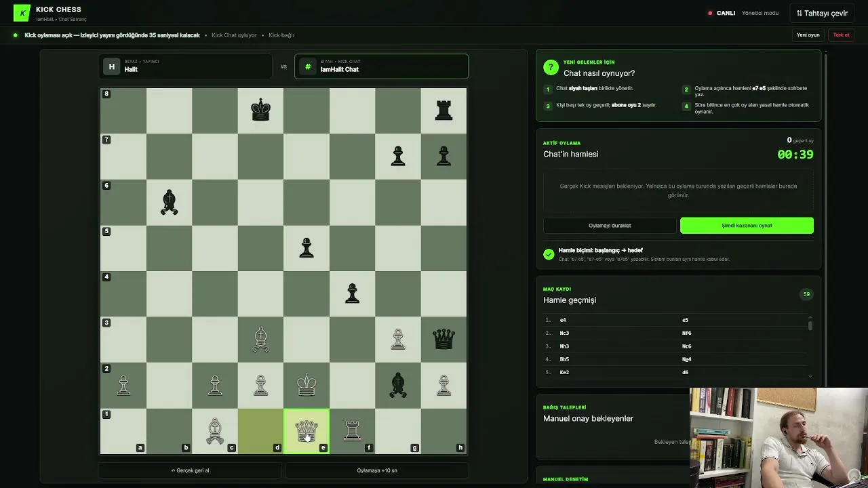Click the Hamle geçmişi heading
Viewport: 868px width, 488px height.
click(x=570, y=300)
